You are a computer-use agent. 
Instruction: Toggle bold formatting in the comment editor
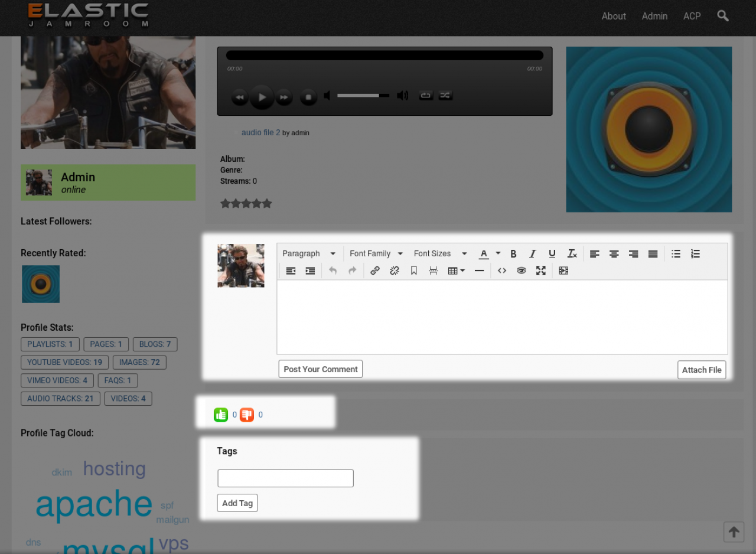click(x=513, y=254)
